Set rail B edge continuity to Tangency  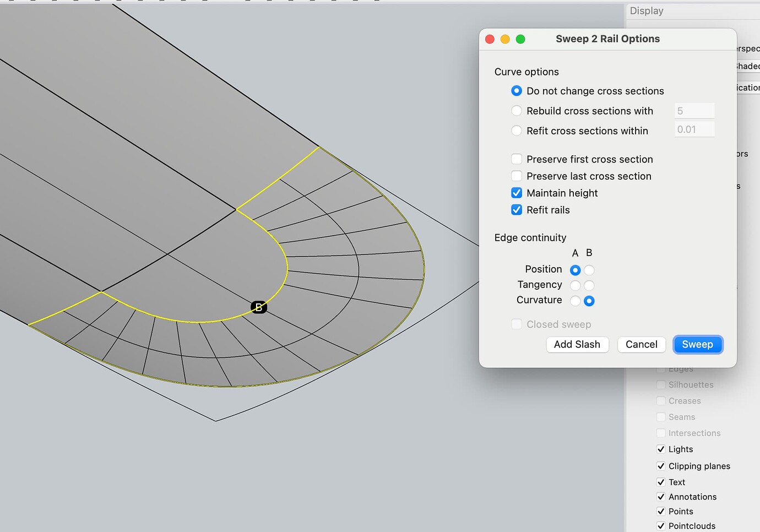pyautogui.click(x=589, y=285)
